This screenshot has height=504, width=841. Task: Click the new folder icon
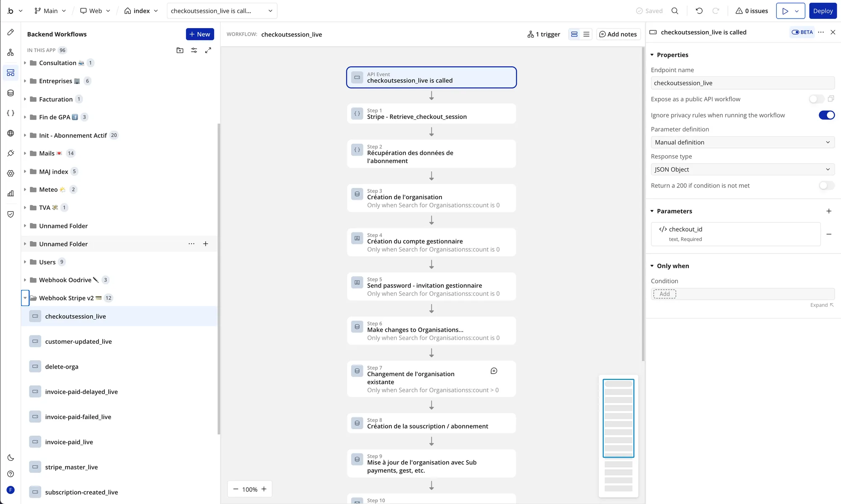(180, 50)
